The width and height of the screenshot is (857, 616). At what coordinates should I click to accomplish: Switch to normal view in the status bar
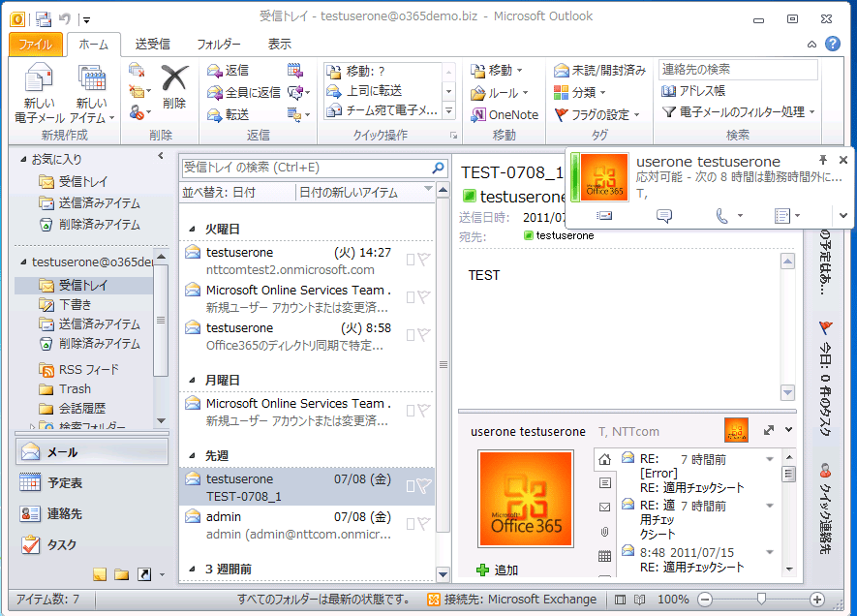click(620, 600)
